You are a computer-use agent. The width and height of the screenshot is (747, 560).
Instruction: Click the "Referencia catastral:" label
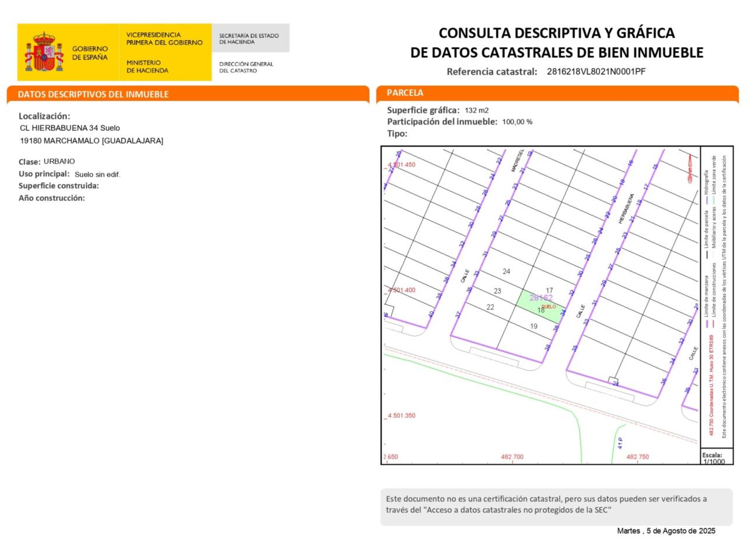click(491, 72)
